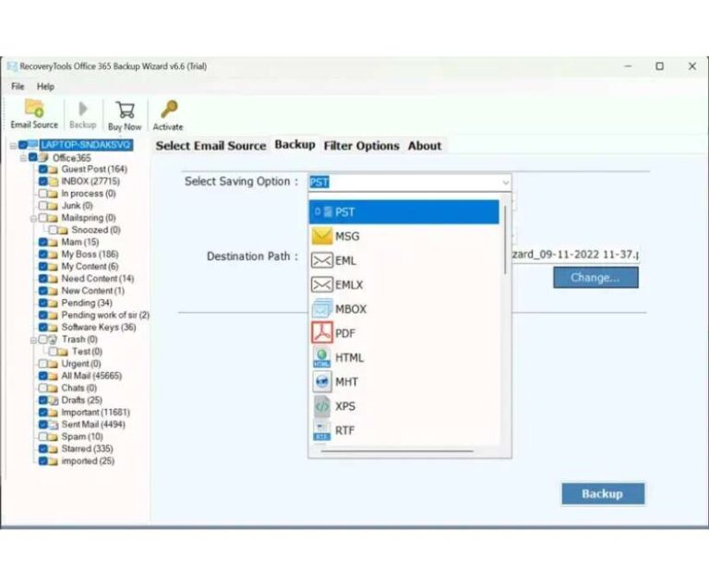
Task: Pick the MBOX mailbox icon
Action: pyautogui.click(x=322, y=308)
